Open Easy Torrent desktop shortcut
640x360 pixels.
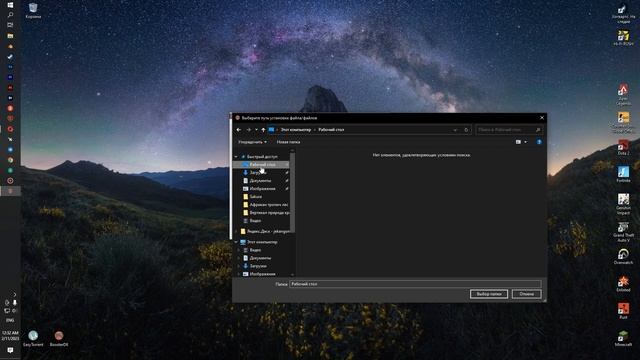click(x=33, y=338)
